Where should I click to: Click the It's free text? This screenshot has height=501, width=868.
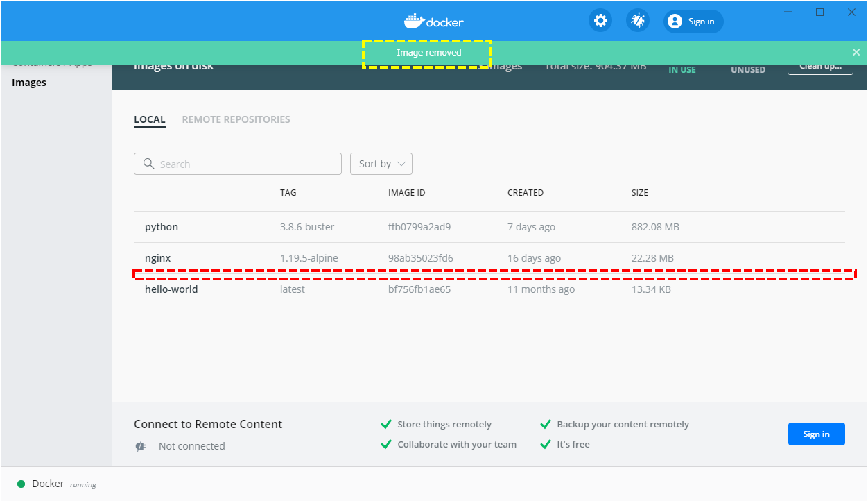click(x=573, y=444)
